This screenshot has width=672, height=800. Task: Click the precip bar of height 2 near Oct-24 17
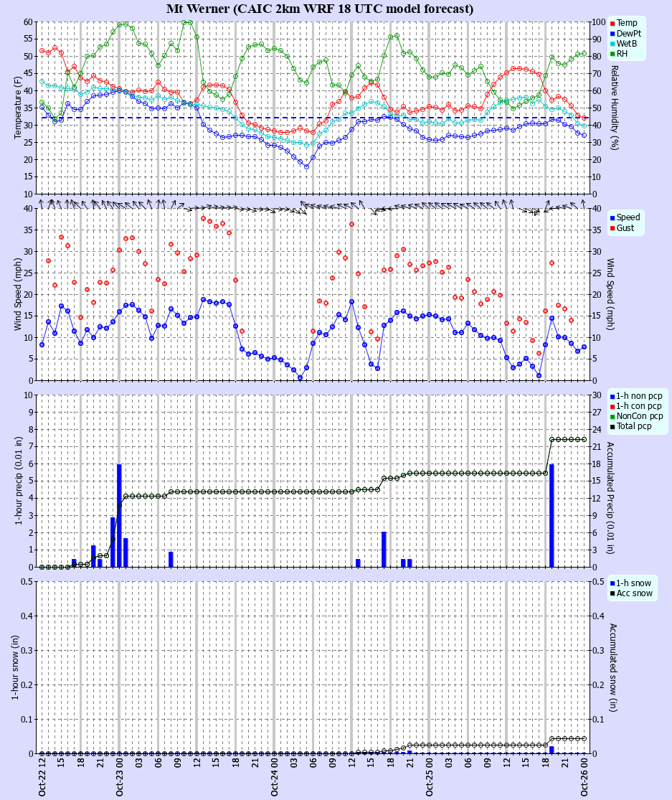click(x=384, y=550)
